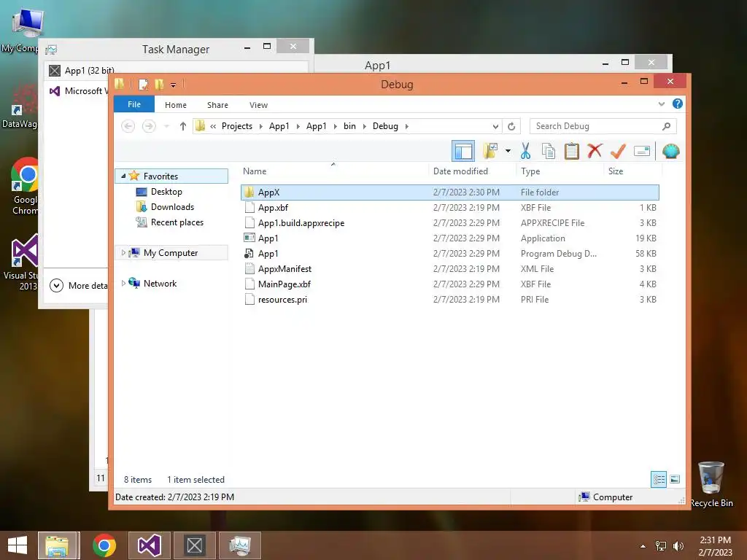Toggle the navigation pane button in toolbar
This screenshot has width=747, height=560.
[x=462, y=152]
